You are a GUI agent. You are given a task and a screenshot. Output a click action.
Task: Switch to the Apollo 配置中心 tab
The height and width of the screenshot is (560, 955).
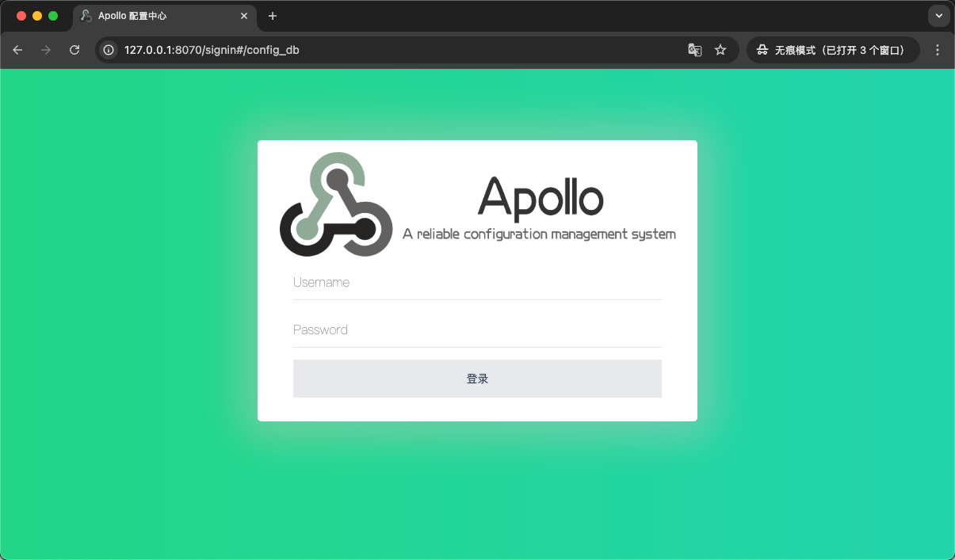coord(159,16)
